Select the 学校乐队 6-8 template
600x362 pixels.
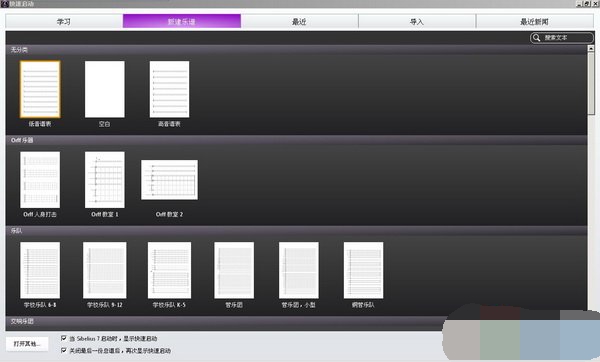[x=40, y=270]
